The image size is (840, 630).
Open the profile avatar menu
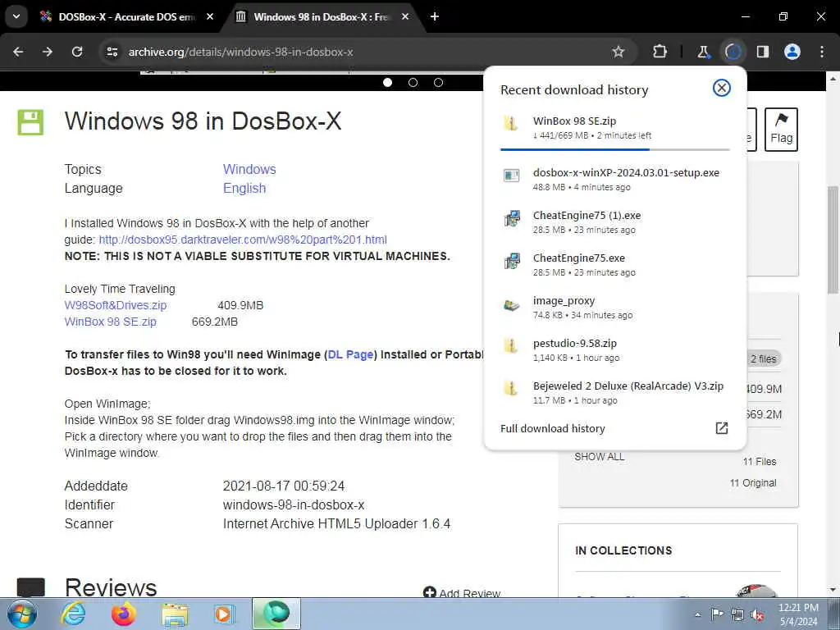pos(792,52)
